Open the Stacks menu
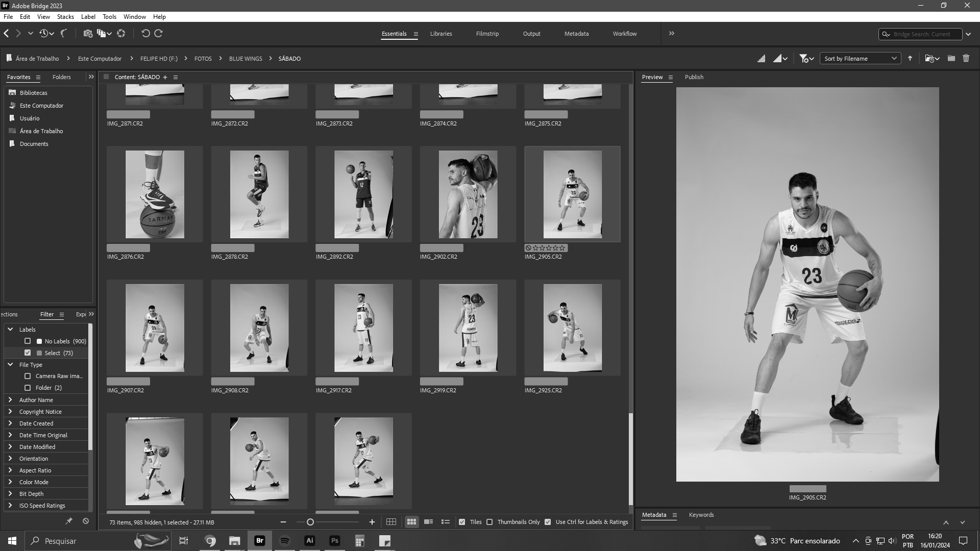This screenshot has height=551, width=980. tap(65, 17)
